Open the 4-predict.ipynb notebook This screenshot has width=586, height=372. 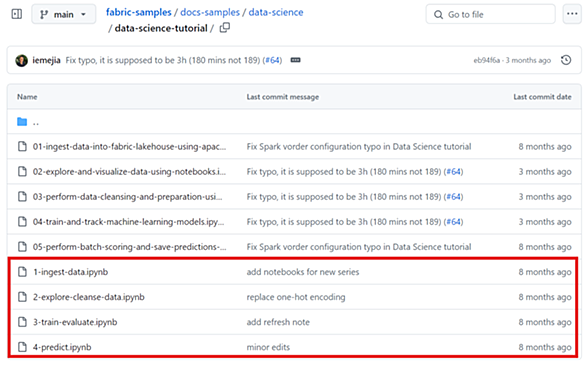62,347
